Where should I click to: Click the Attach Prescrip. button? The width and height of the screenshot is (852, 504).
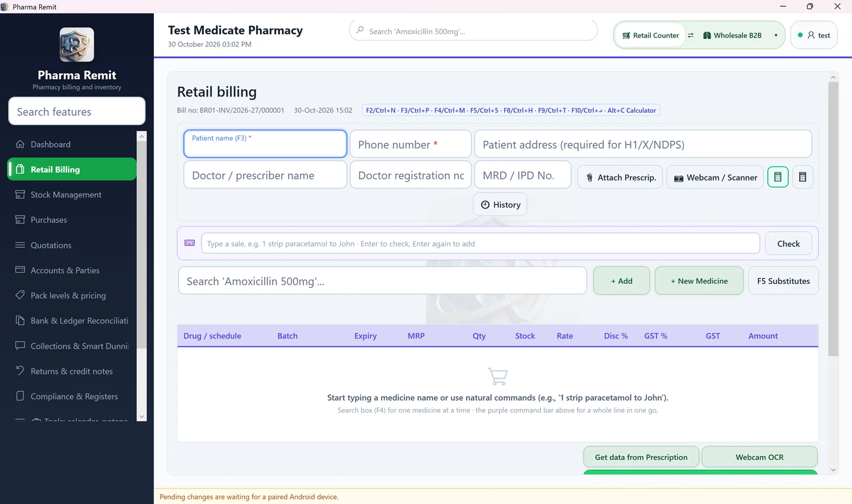[x=620, y=177]
